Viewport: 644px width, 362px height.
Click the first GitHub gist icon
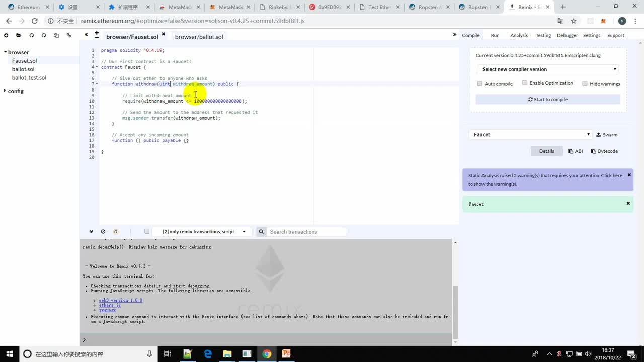[x=31, y=35]
